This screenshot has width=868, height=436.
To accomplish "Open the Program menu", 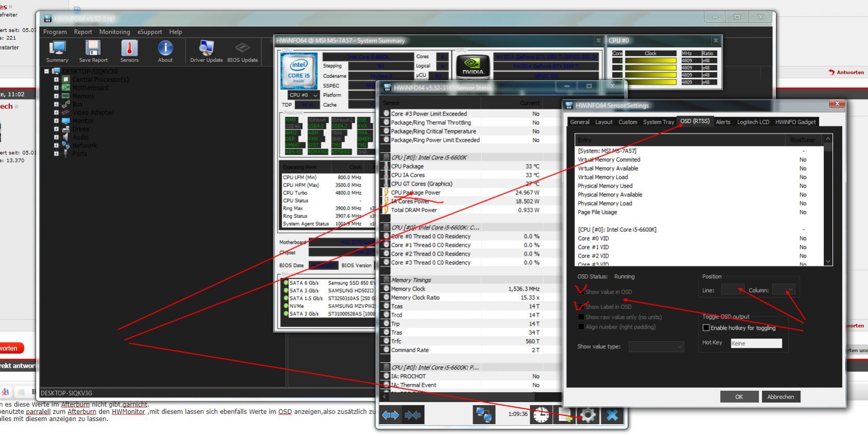I will click(55, 32).
